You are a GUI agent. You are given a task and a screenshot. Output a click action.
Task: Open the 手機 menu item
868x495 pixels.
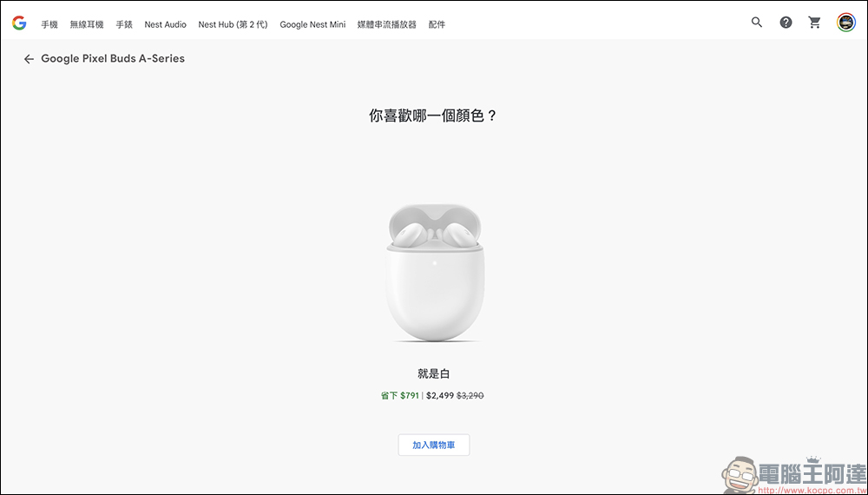[x=49, y=24]
